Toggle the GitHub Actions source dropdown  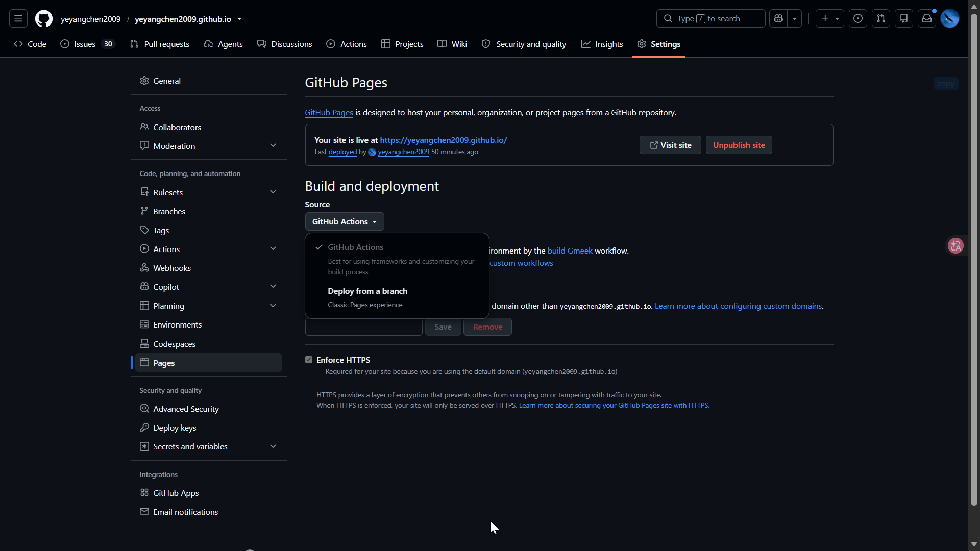click(345, 222)
